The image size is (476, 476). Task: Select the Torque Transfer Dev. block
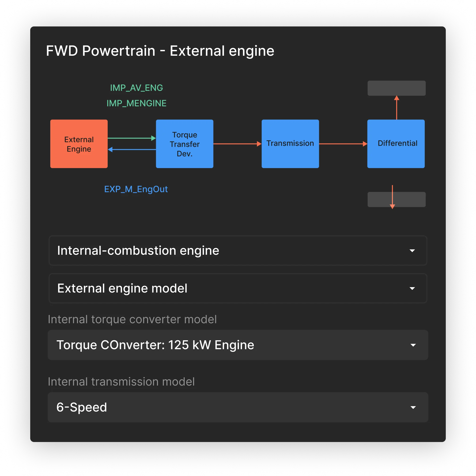click(184, 144)
